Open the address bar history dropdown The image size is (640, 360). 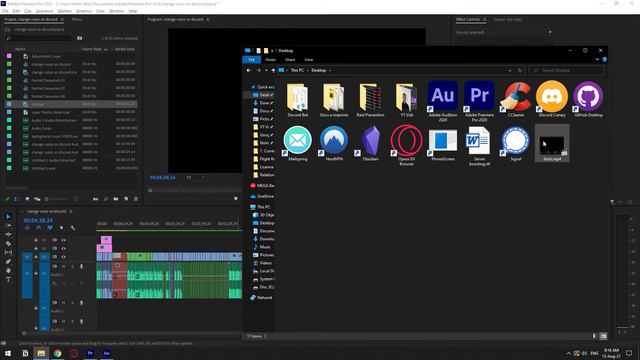[510, 71]
